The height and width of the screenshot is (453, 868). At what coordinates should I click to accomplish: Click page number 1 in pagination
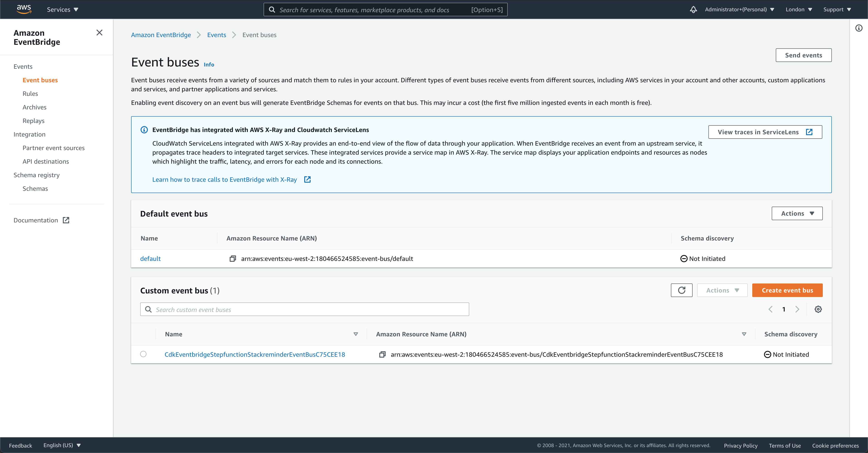(x=784, y=309)
